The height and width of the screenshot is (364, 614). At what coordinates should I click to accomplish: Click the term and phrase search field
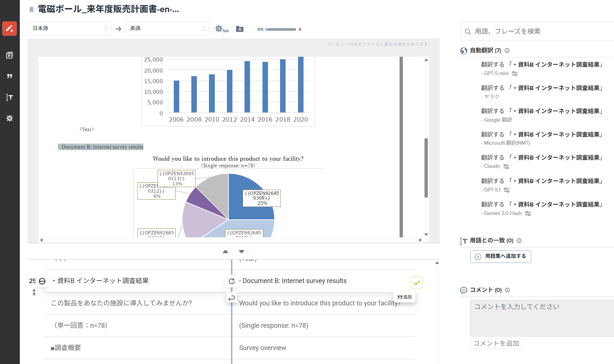click(539, 31)
